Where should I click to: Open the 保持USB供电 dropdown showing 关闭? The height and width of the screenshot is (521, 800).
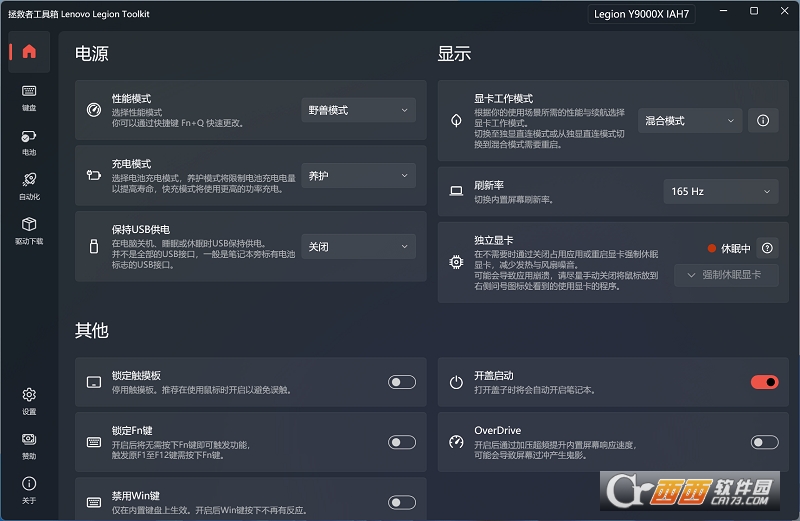coord(358,246)
